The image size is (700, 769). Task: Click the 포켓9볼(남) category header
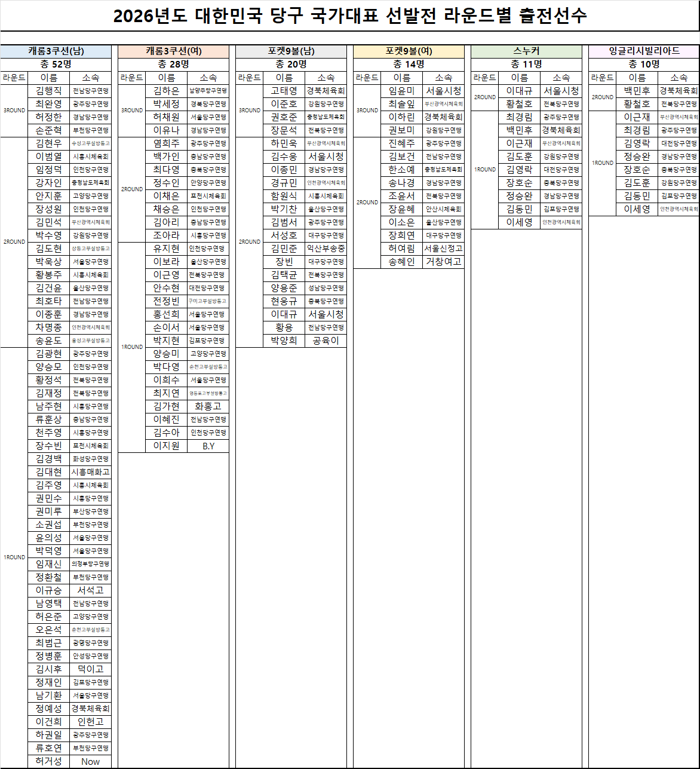tap(291, 51)
